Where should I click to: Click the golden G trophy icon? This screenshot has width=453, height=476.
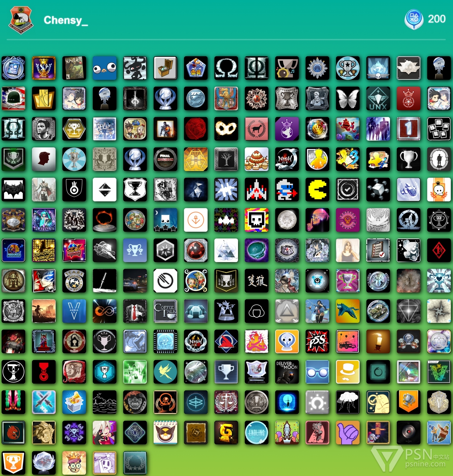(x=226, y=432)
